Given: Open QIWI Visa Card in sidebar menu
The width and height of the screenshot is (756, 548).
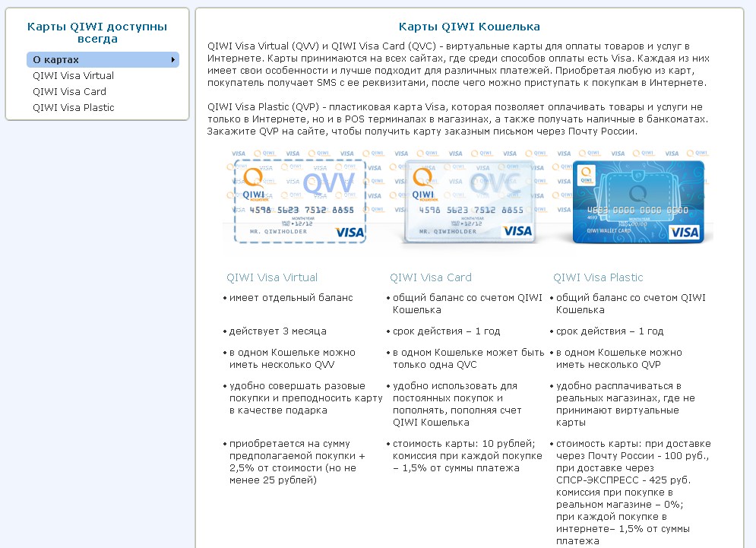Looking at the screenshot, I should [x=69, y=92].
